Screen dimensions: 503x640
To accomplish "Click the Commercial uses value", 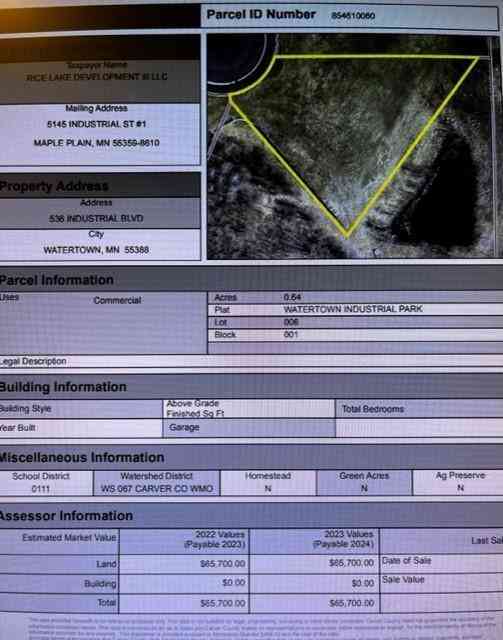I will pyautogui.click(x=117, y=300).
